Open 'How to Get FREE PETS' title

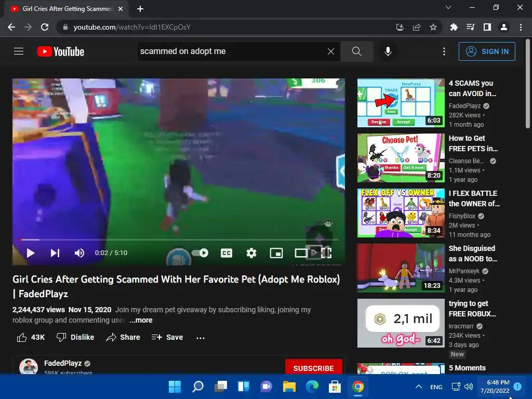pyautogui.click(x=473, y=143)
